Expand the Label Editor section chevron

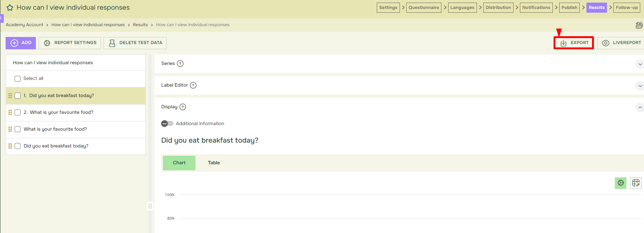640,86
